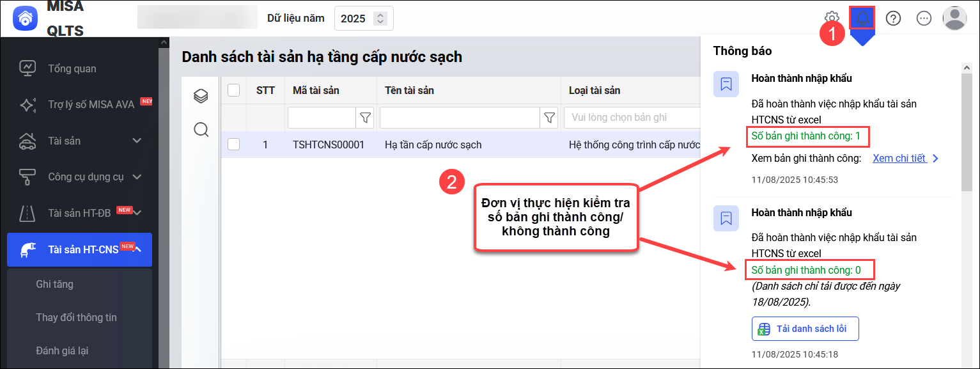Viewport: 980px width, 369px height.
Task: Open the settings gear icon
Action: (x=832, y=18)
